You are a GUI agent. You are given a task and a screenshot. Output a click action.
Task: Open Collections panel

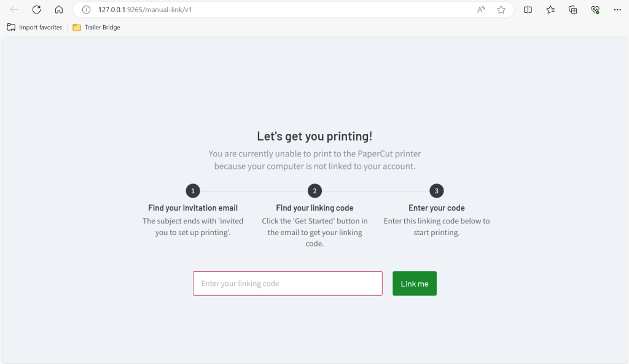[x=573, y=10]
